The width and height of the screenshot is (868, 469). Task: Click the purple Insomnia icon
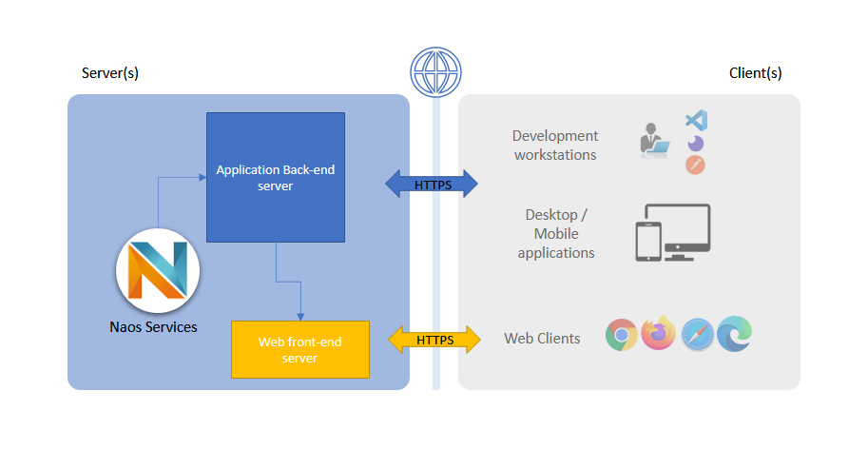[x=696, y=144]
